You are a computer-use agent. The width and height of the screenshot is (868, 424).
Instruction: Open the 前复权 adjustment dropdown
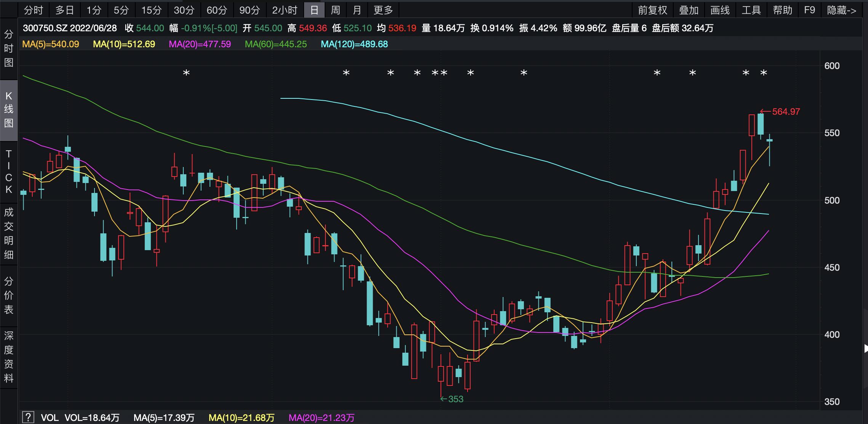(x=652, y=10)
